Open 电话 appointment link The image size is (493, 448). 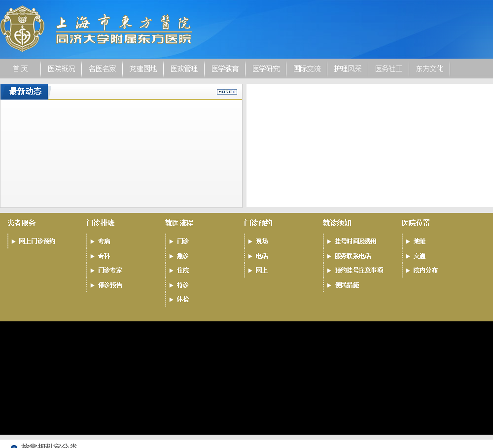pyautogui.click(x=262, y=256)
